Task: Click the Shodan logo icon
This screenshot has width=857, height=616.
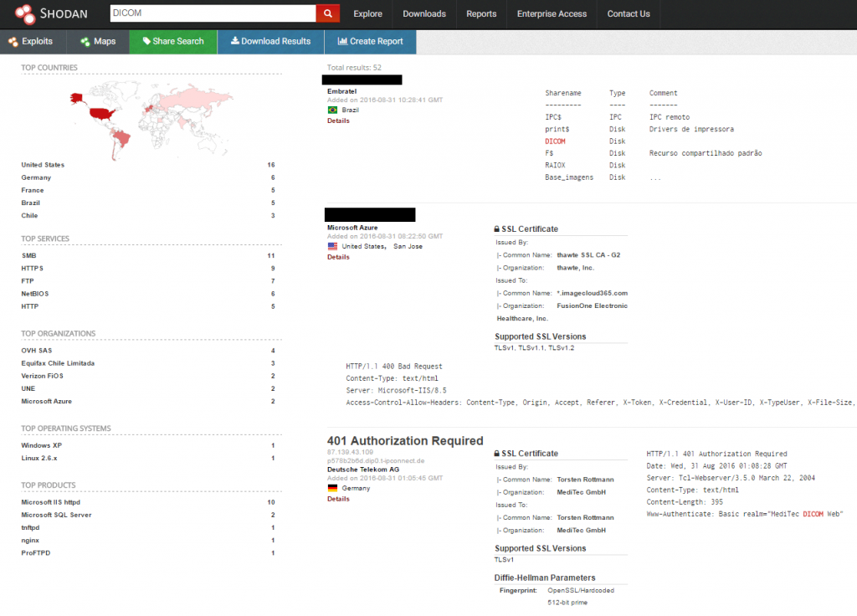Action: (x=24, y=14)
